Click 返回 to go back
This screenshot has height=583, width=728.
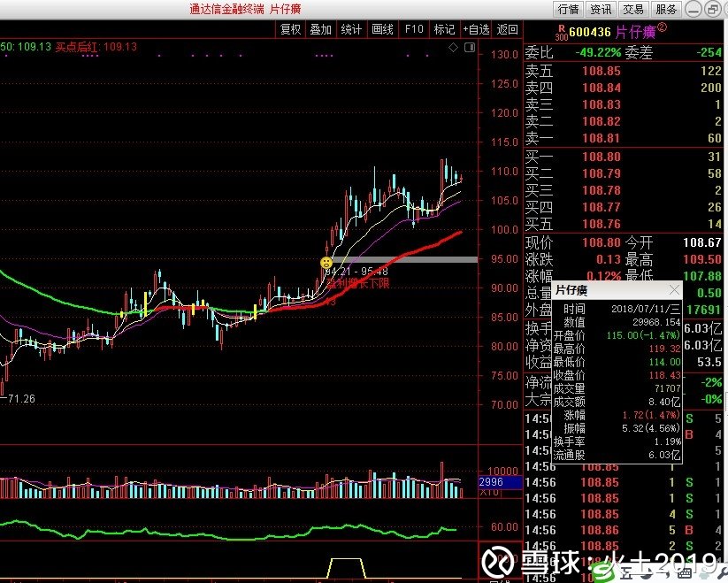[x=507, y=30]
